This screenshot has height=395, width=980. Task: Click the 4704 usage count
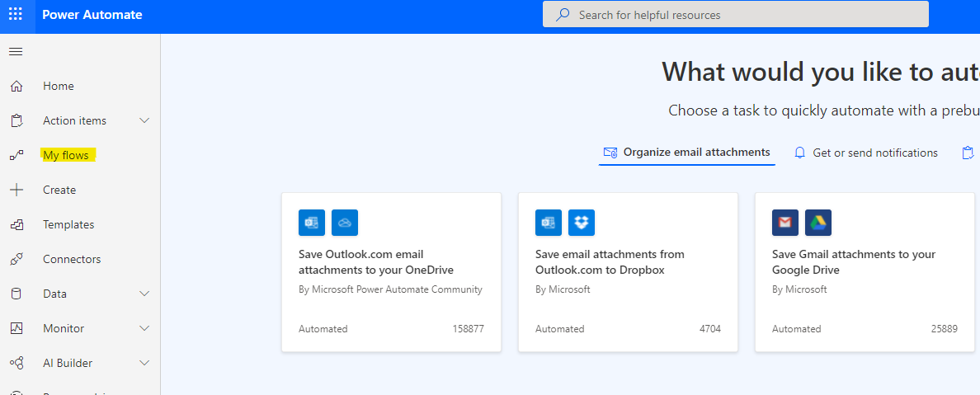(710, 329)
